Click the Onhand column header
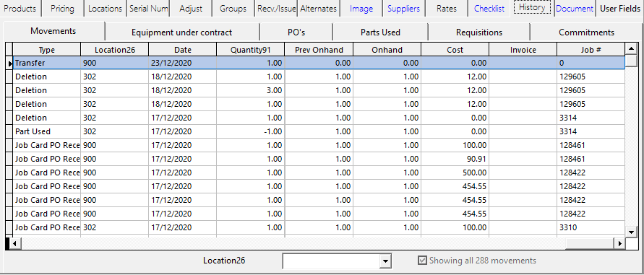Screen dimensions: 644x275 pyautogui.click(x=387, y=50)
